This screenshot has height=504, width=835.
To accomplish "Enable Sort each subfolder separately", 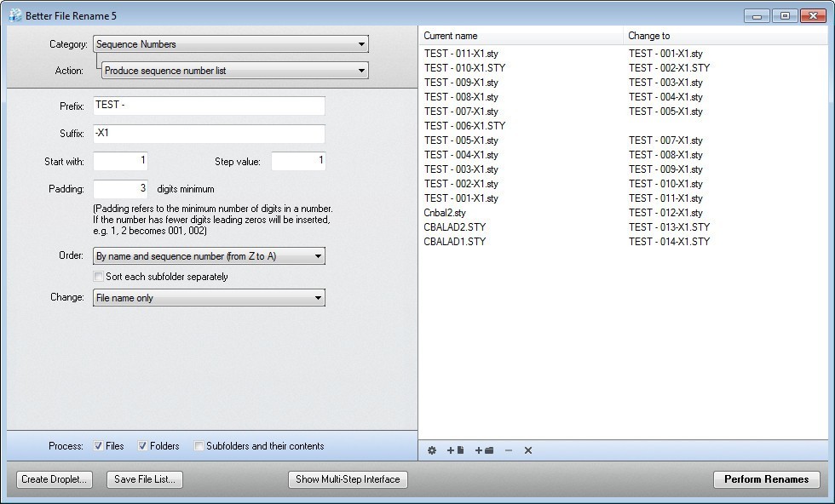I will coord(98,276).
